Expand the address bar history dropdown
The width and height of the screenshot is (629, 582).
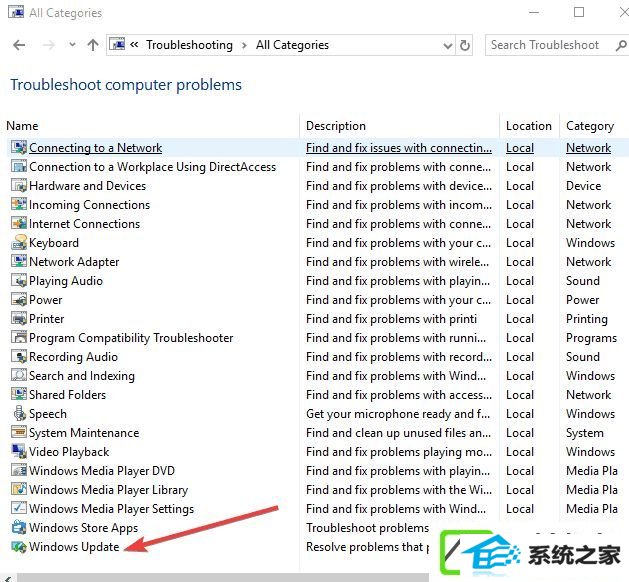click(x=448, y=46)
